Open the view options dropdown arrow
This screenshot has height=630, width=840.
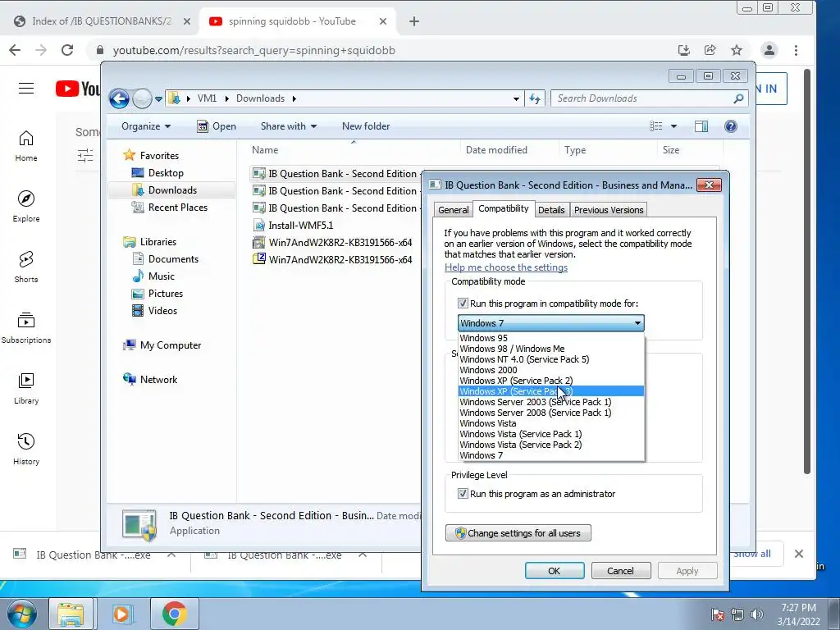point(673,126)
